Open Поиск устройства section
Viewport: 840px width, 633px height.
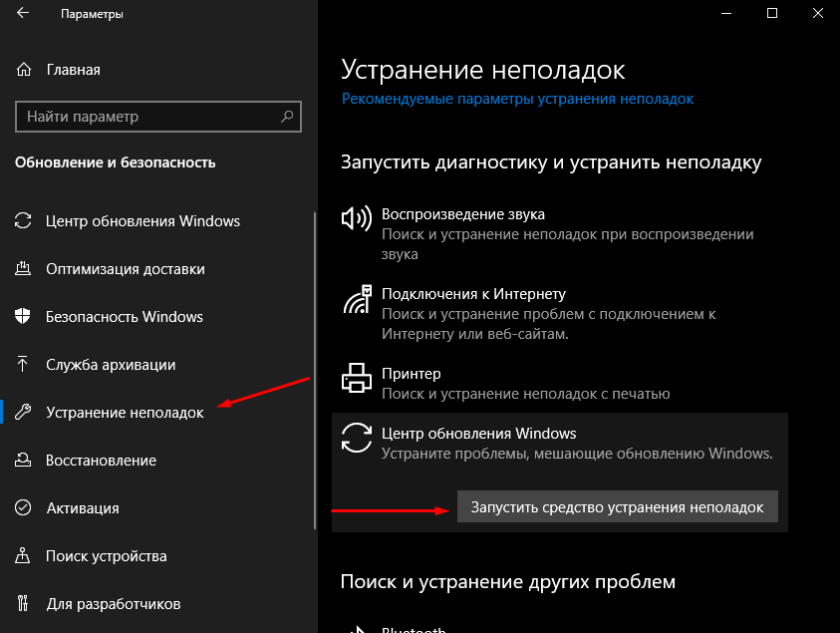click(x=106, y=556)
